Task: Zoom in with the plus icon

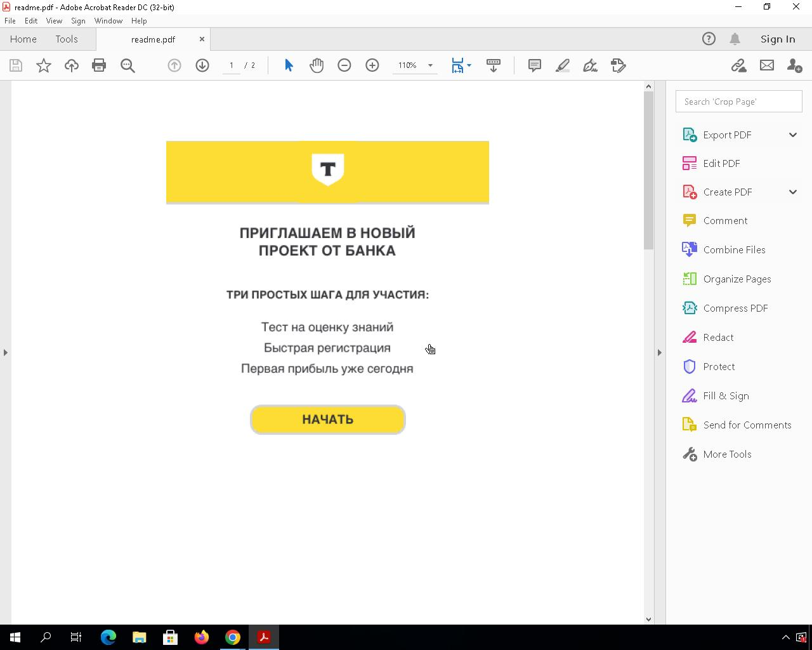Action: pyautogui.click(x=372, y=65)
